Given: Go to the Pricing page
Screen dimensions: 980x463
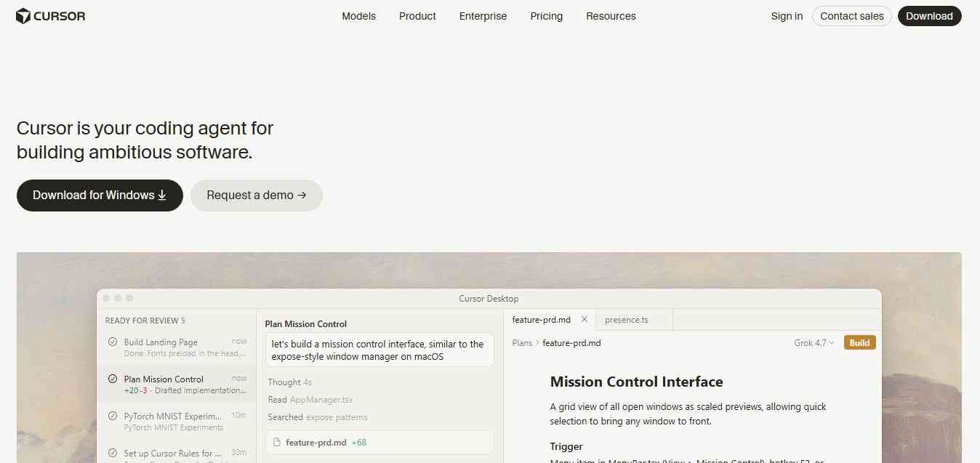Looking at the screenshot, I should (x=546, y=16).
